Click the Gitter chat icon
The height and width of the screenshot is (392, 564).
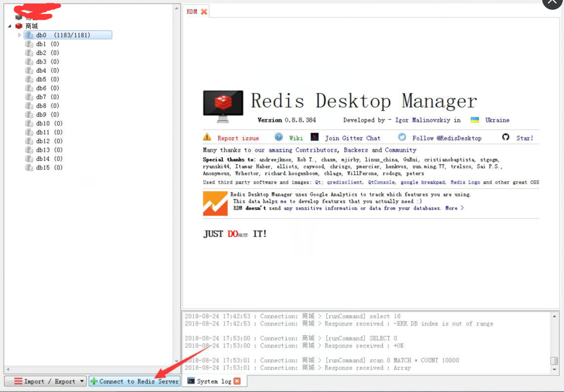[x=315, y=137]
